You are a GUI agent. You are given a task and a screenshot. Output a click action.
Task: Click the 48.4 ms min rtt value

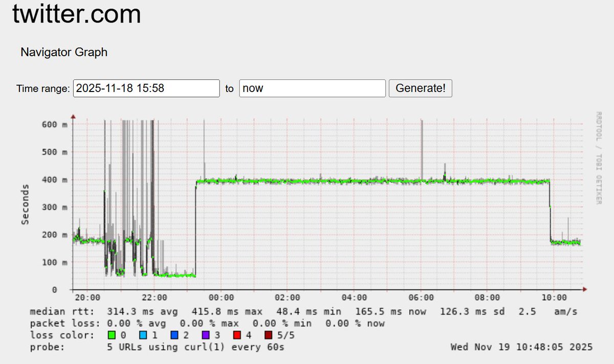tap(310, 311)
